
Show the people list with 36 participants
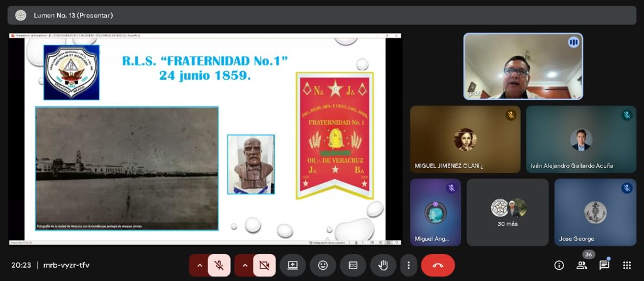582,265
